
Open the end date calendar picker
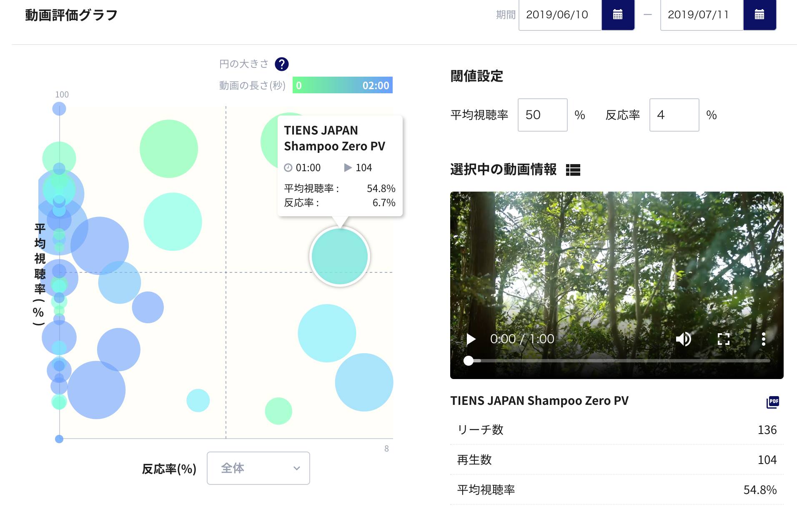(x=759, y=15)
